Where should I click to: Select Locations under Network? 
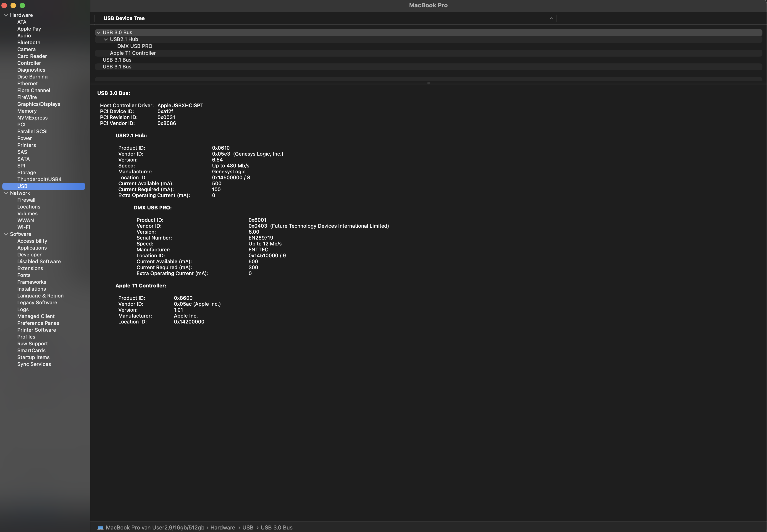click(29, 207)
